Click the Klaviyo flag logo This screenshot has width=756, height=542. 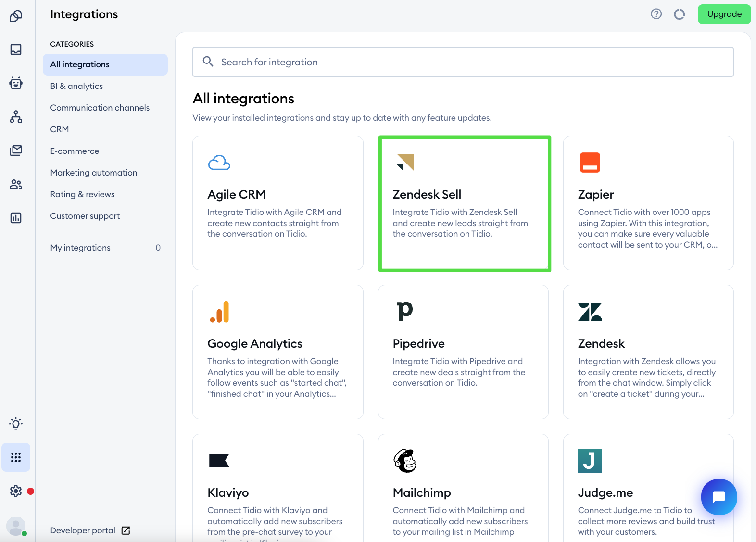coord(219,460)
